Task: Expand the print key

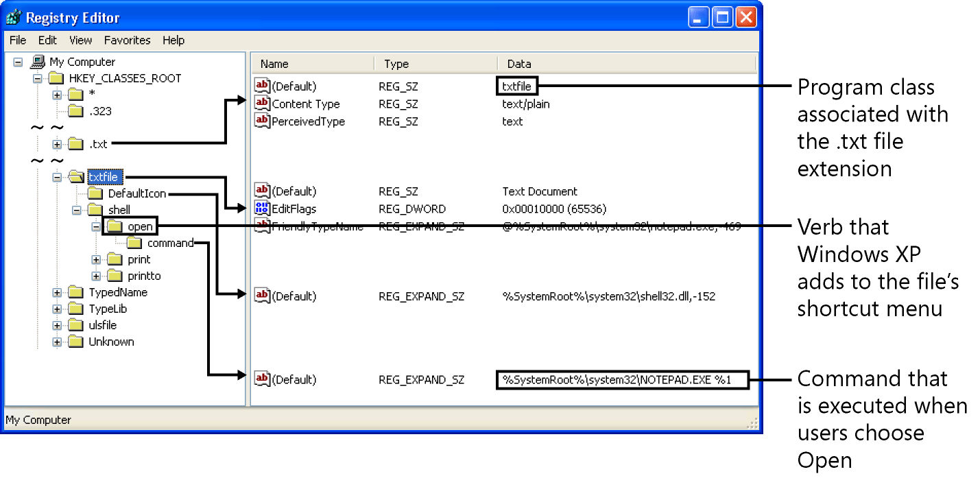Action: 97,259
